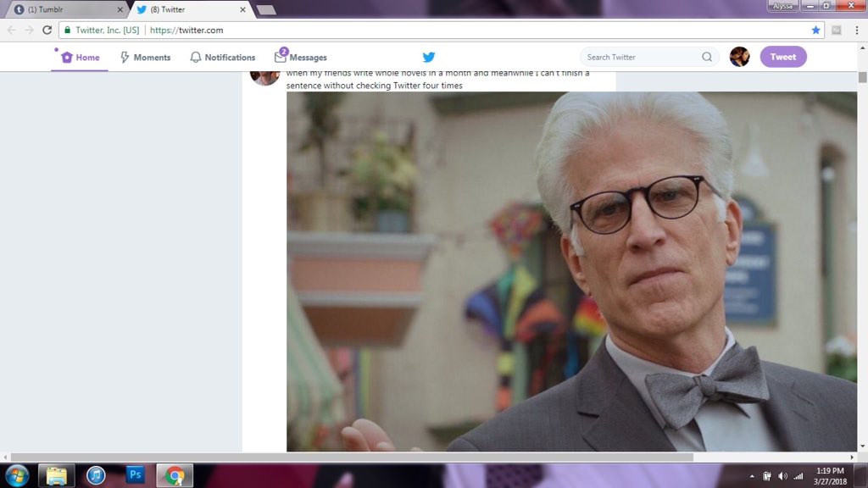Click the horizontal scrollbar right arrow
The image size is (868, 488).
tap(852, 457)
